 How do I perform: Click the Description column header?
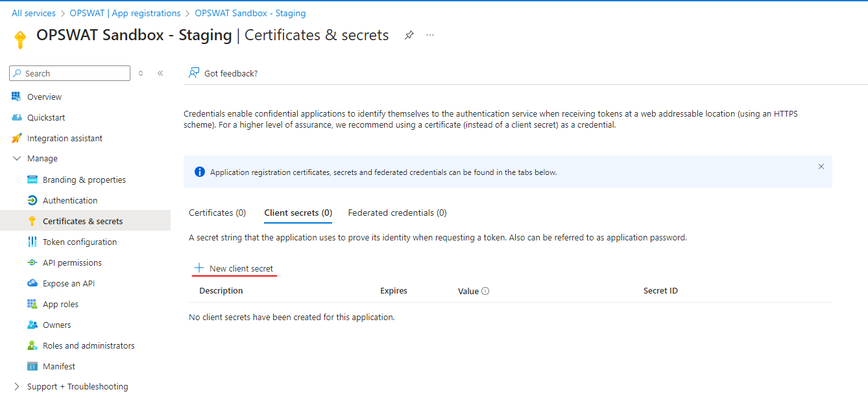pyautogui.click(x=221, y=291)
